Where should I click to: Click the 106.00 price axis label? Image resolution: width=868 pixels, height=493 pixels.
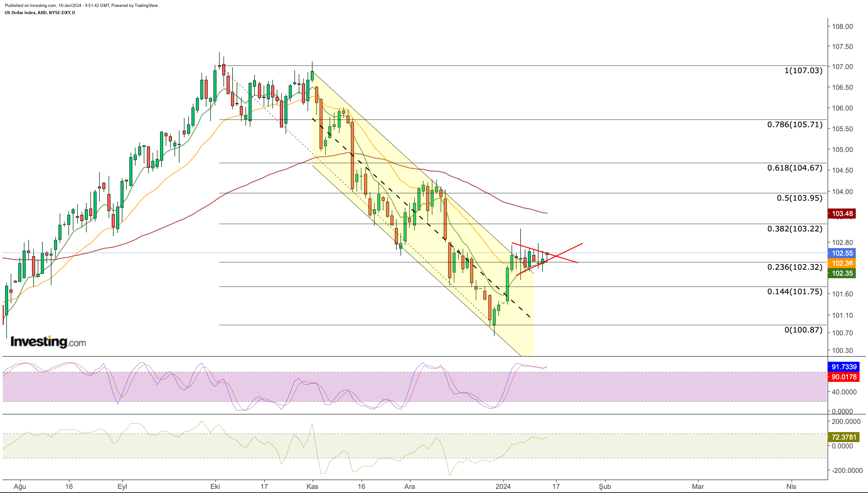(842, 108)
